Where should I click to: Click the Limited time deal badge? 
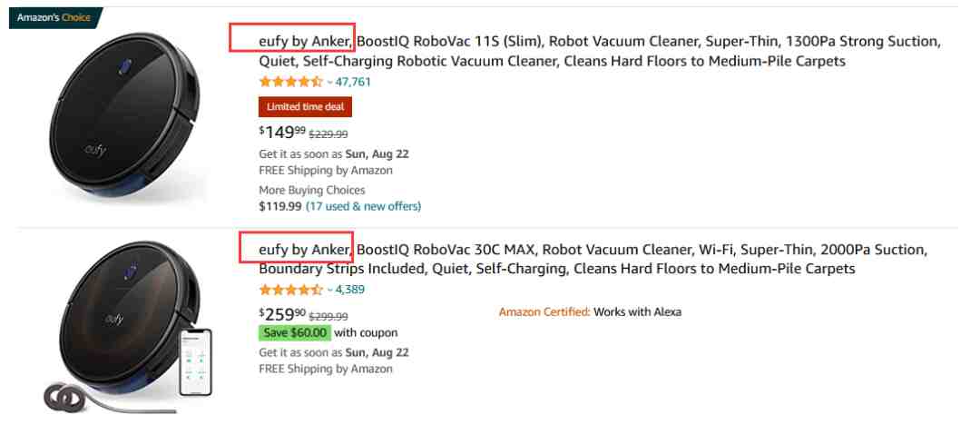click(305, 107)
